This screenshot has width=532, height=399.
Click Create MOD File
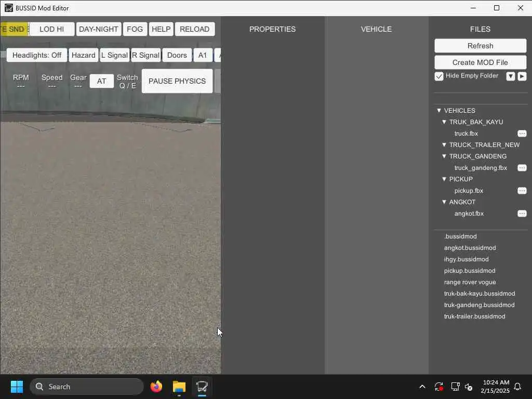pos(481,62)
